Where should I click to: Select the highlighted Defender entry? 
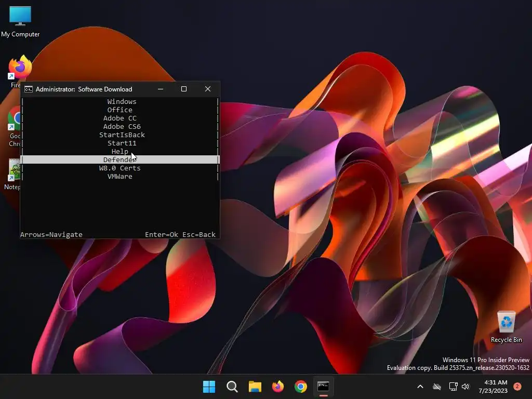click(x=120, y=159)
